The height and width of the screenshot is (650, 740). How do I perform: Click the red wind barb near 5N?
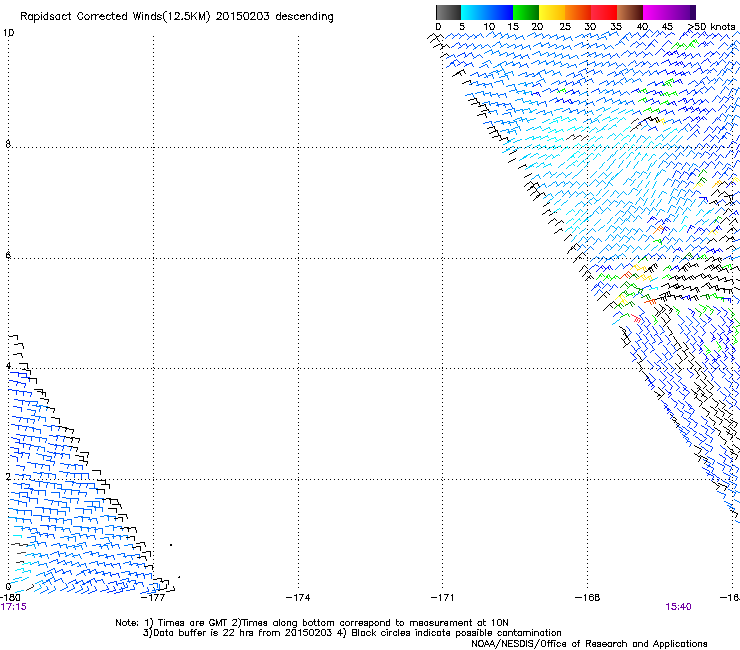pos(636,318)
